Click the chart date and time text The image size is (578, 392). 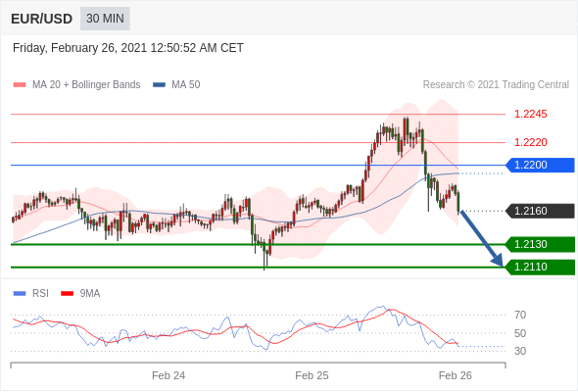[x=128, y=48]
